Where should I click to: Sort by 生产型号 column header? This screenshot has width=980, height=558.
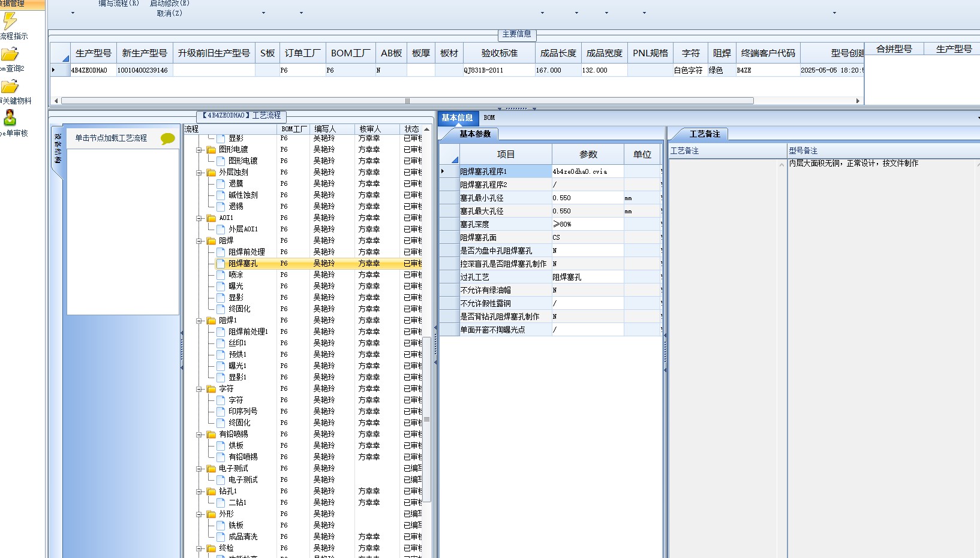(94, 53)
